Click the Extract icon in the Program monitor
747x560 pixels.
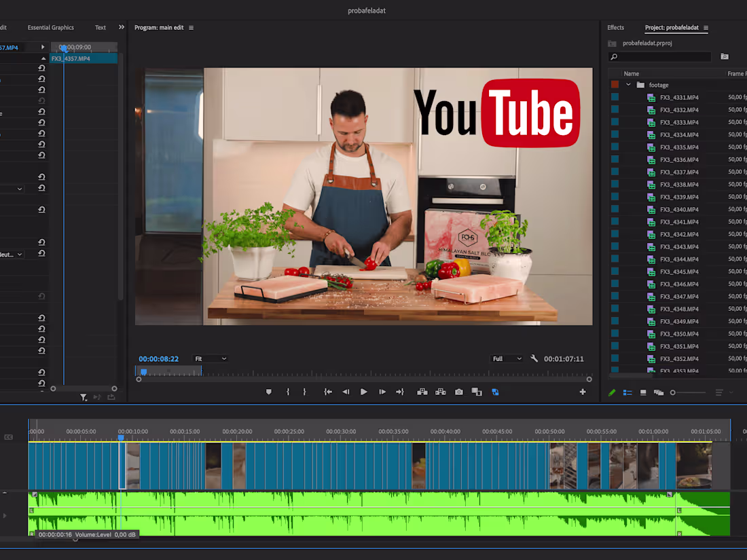pos(439,392)
